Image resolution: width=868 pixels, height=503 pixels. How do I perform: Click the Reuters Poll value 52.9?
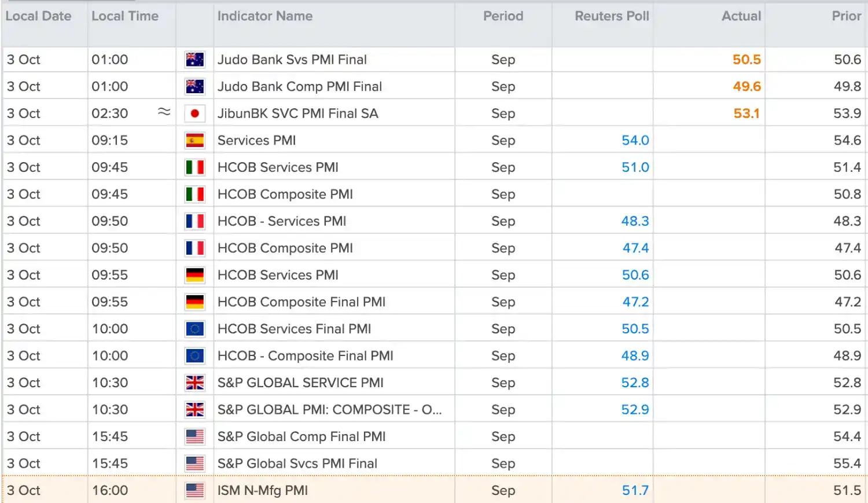[x=635, y=409]
